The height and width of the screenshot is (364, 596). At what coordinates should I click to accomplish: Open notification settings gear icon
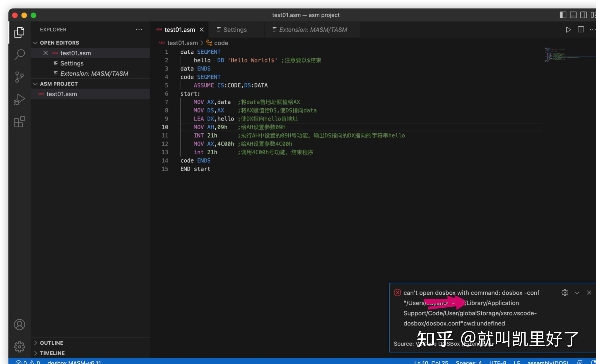(x=565, y=293)
